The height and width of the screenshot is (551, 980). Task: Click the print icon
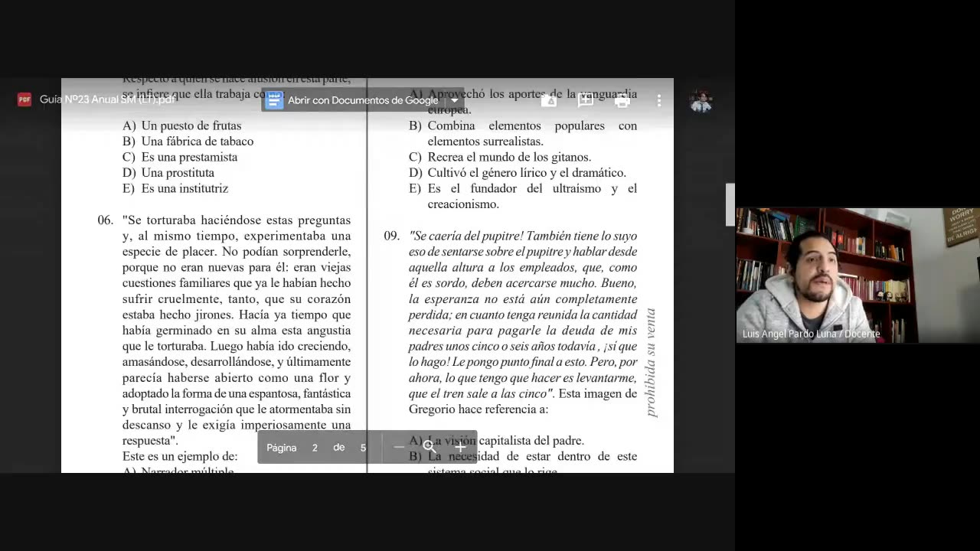pyautogui.click(x=622, y=100)
